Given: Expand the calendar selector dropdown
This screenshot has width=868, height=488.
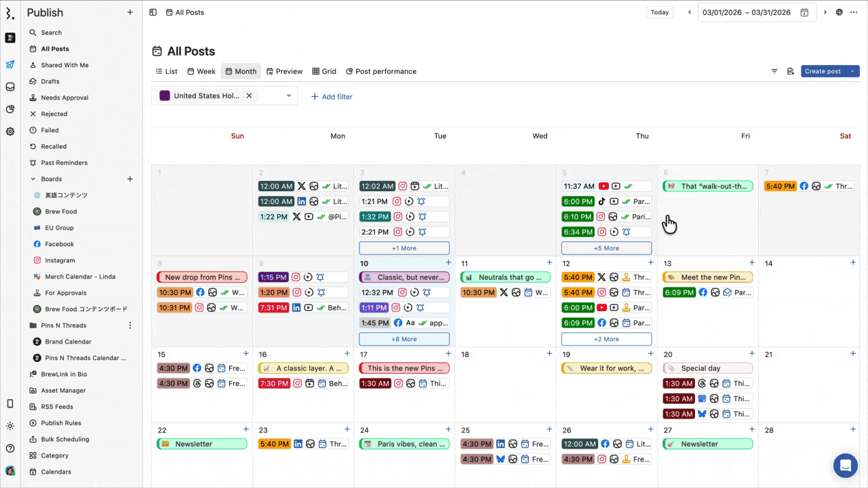Looking at the screenshot, I should pos(289,96).
